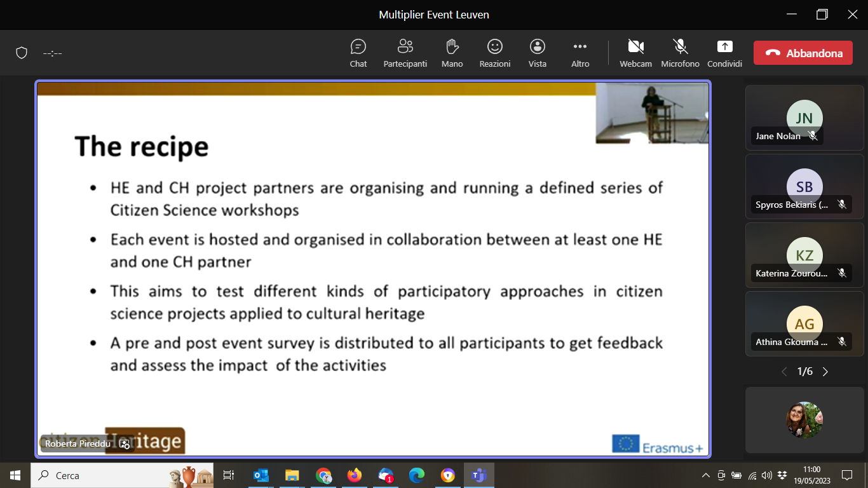Open Firefox from the taskbar
868x488 pixels.
tap(355, 475)
